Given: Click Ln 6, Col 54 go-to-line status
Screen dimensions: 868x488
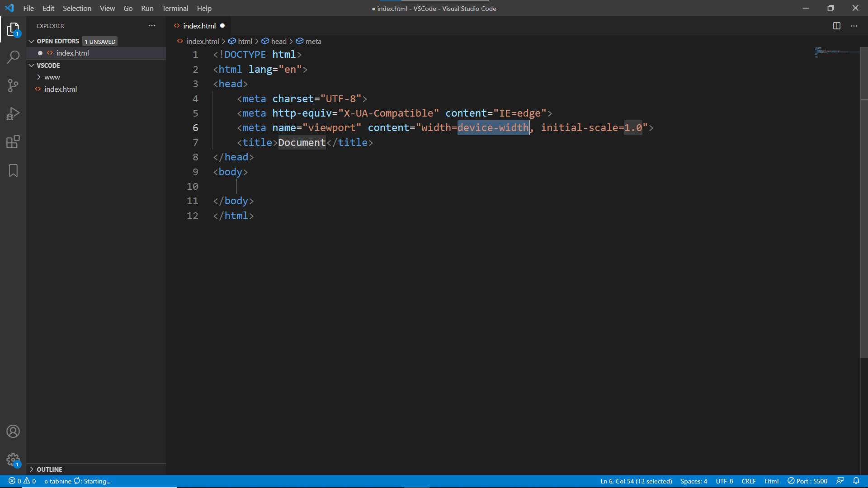Looking at the screenshot, I should (636, 481).
